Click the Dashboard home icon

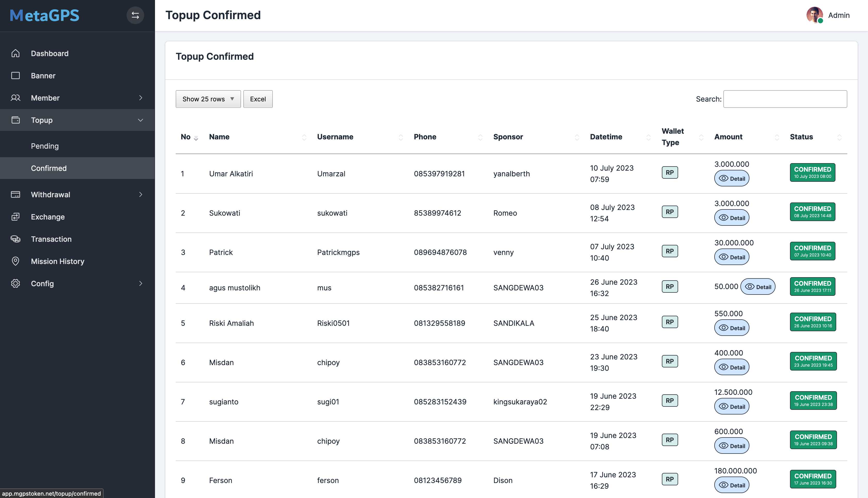[16, 53]
